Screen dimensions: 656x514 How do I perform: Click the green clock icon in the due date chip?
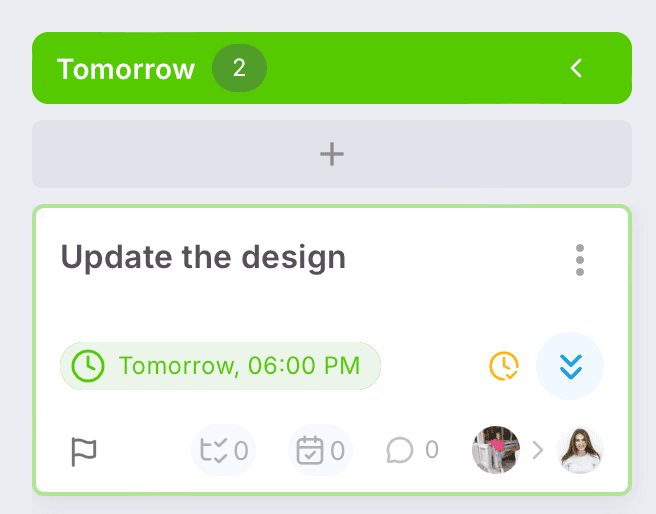(x=88, y=366)
